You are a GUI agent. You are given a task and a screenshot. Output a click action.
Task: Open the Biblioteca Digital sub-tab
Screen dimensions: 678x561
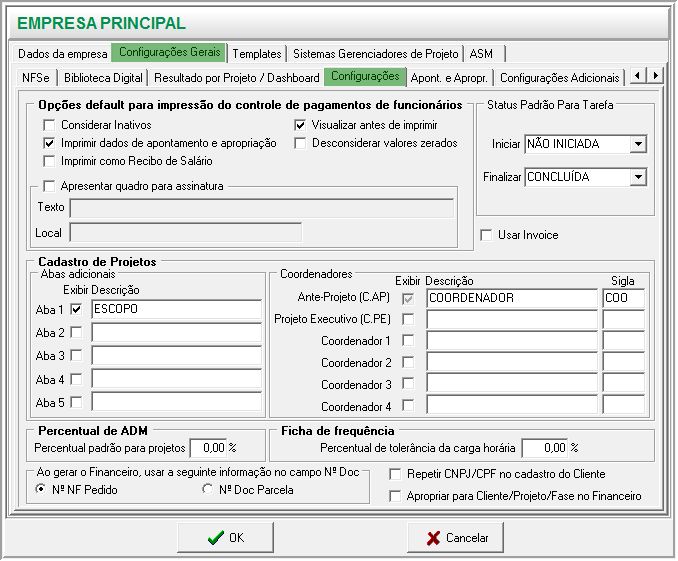tap(103, 78)
